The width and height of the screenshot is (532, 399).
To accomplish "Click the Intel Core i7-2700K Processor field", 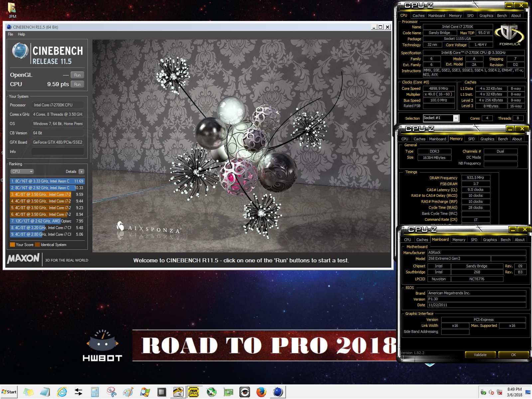I will coord(58,105).
